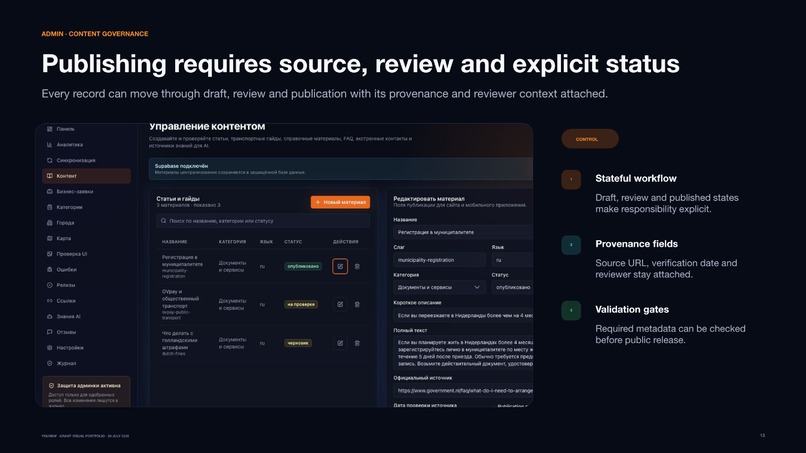Open the Панель dashboard sidebar icon
Viewport: 806px width, 453px height.
point(50,129)
